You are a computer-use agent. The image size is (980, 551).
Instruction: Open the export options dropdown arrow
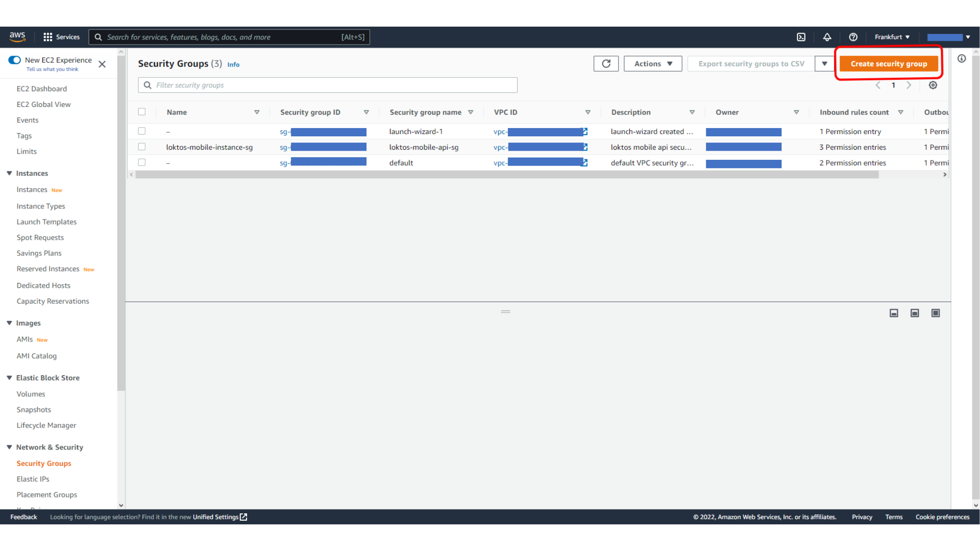(x=824, y=63)
